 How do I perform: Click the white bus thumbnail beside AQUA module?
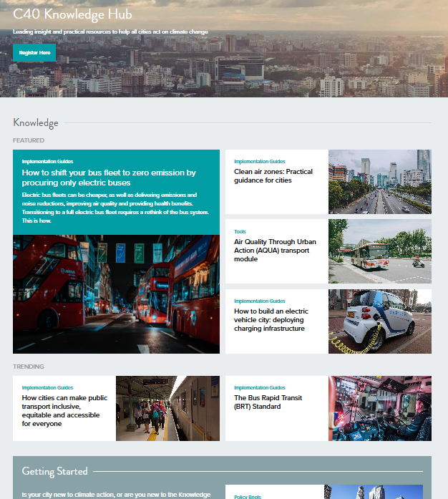pyautogui.click(x=379, y=251)
